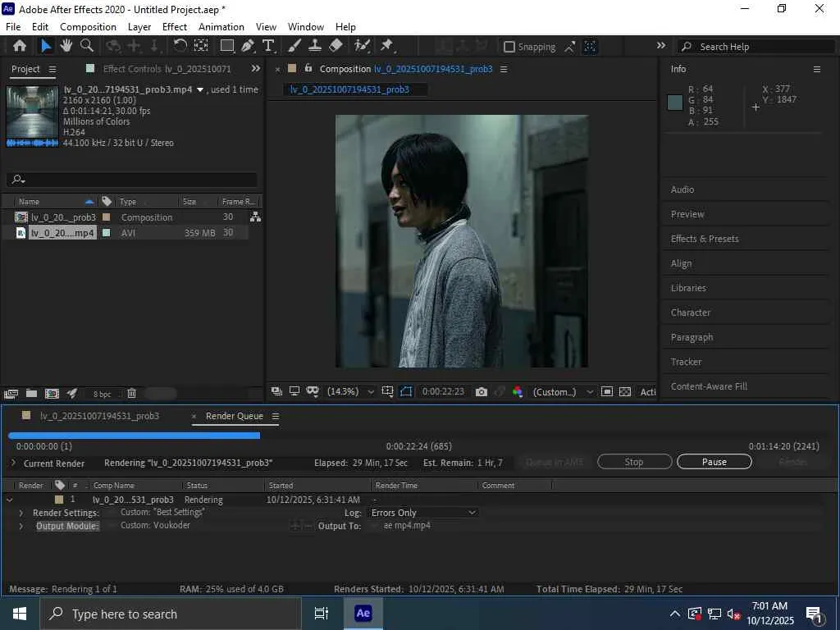The height and width of the screenshot is (630, 840).
Task: Click the trash icon in Project panel
Action: coord(131,394)
